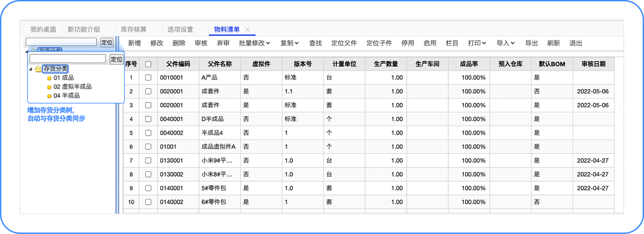
Task: Click the 生产数量 column header
Action: tap(386, 64)
